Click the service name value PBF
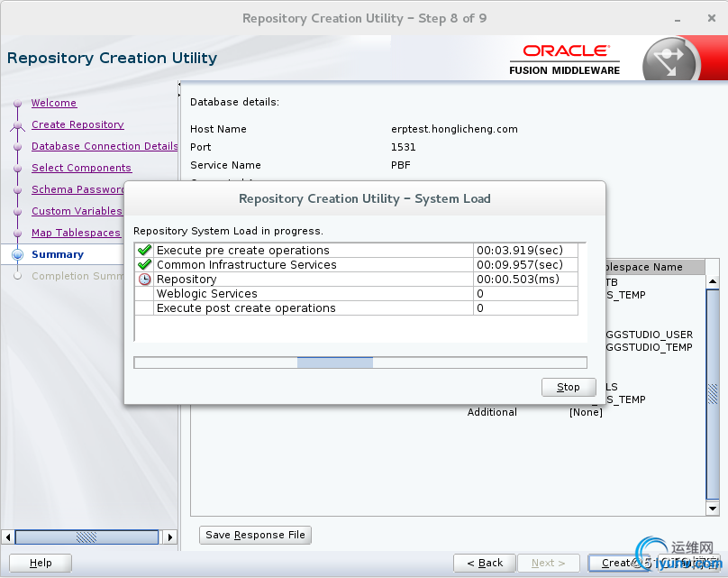Screen dimensions: 728x578 pyautogui.click(x=401, y=165)
